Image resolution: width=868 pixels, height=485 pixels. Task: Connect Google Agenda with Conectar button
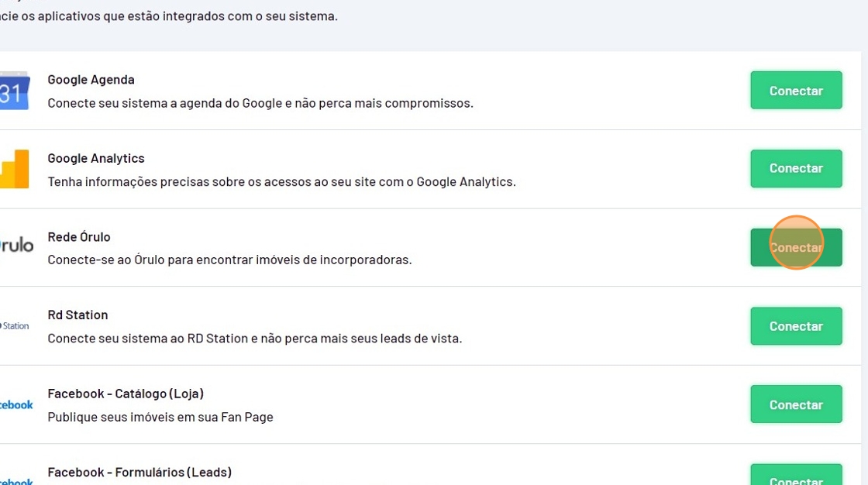coord(796,91)
